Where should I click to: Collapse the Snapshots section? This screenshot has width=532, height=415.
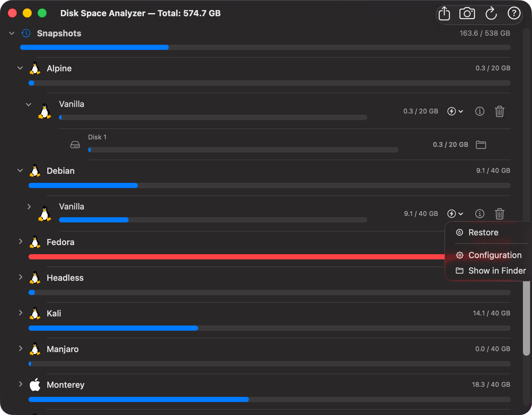pos(12,33)
